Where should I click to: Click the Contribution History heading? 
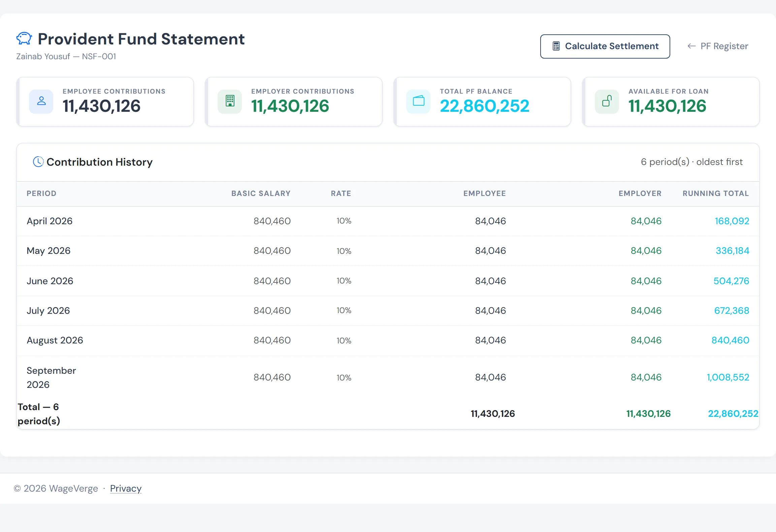click(x=99, y=162)
